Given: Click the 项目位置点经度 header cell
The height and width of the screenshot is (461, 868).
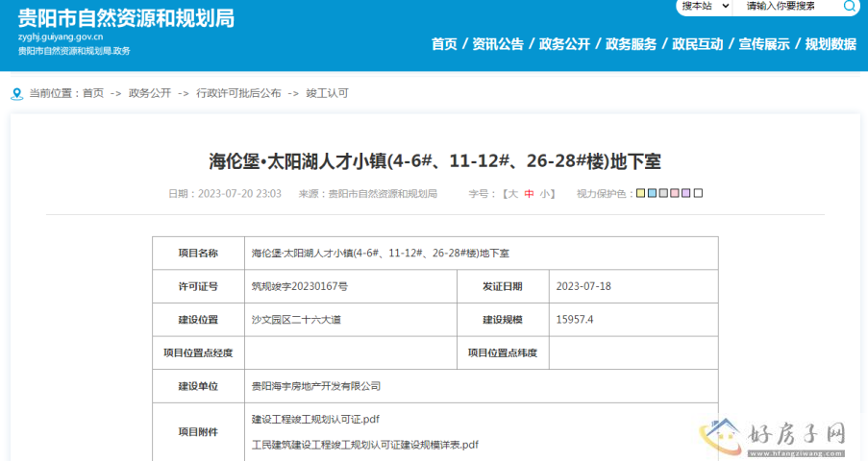Looking at the screenshot, I should pos(198,353).
